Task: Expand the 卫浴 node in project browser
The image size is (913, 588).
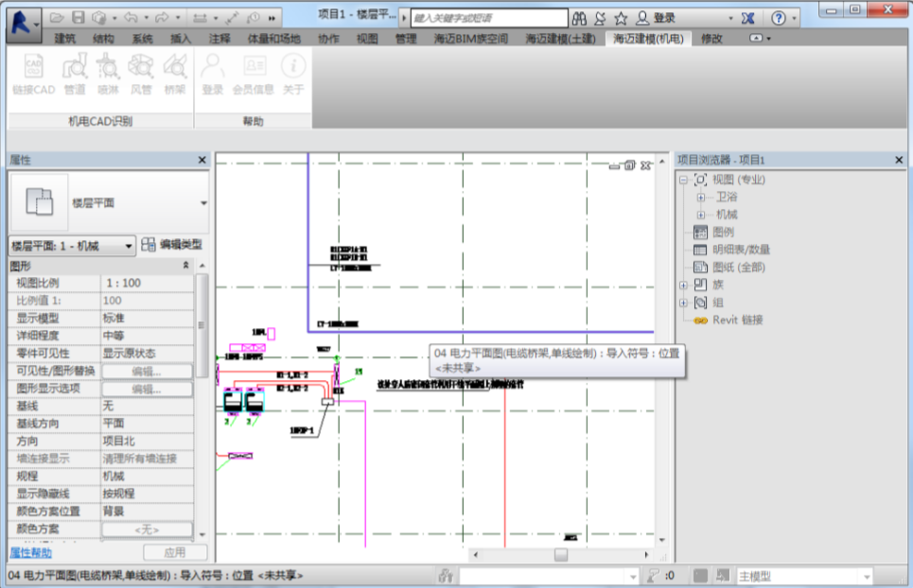Action: click(x=701, y=198)
